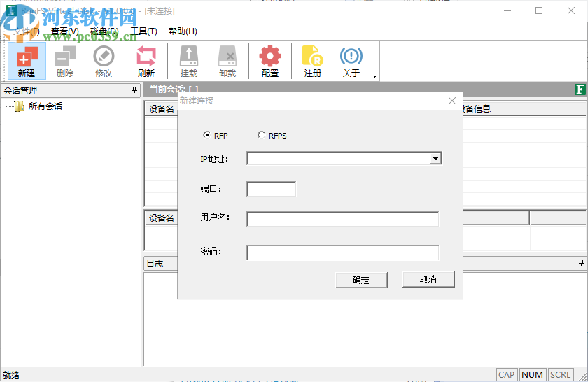This screenshot has width=588, height=382.
Task: Select the RFPS radio button
Action: click(261, 135)
